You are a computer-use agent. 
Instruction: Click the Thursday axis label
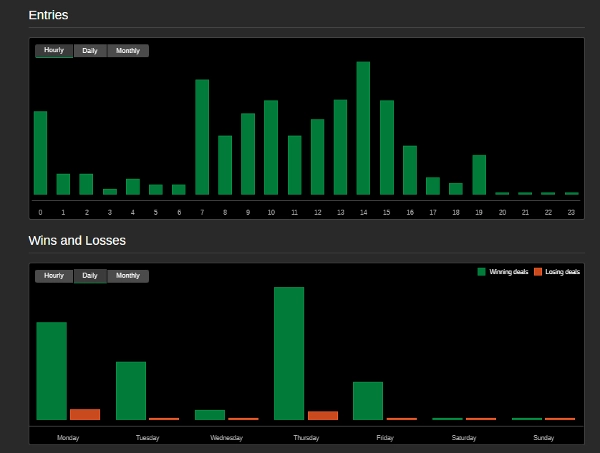306,438
